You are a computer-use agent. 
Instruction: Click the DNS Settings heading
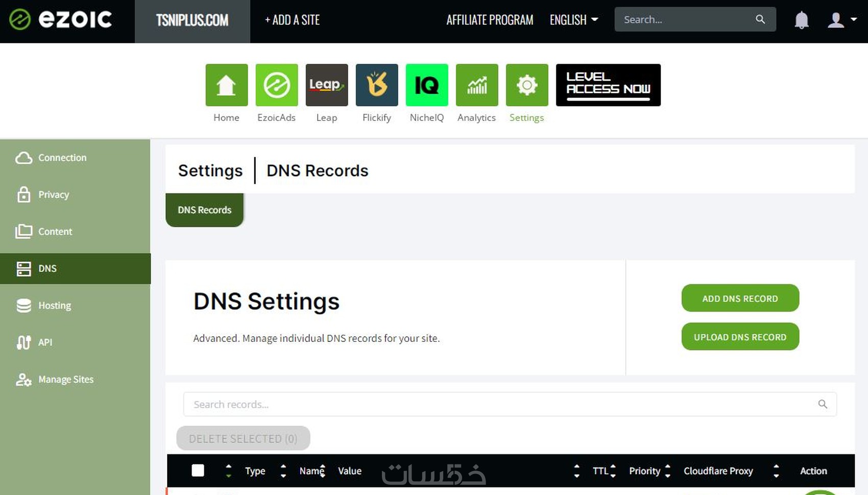pos(266,301)
